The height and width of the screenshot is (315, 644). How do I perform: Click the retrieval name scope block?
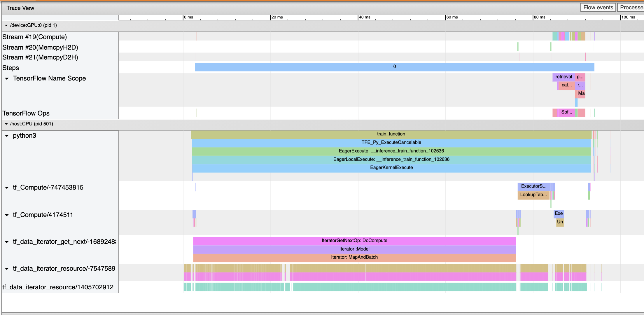click(x=563, y=77)
